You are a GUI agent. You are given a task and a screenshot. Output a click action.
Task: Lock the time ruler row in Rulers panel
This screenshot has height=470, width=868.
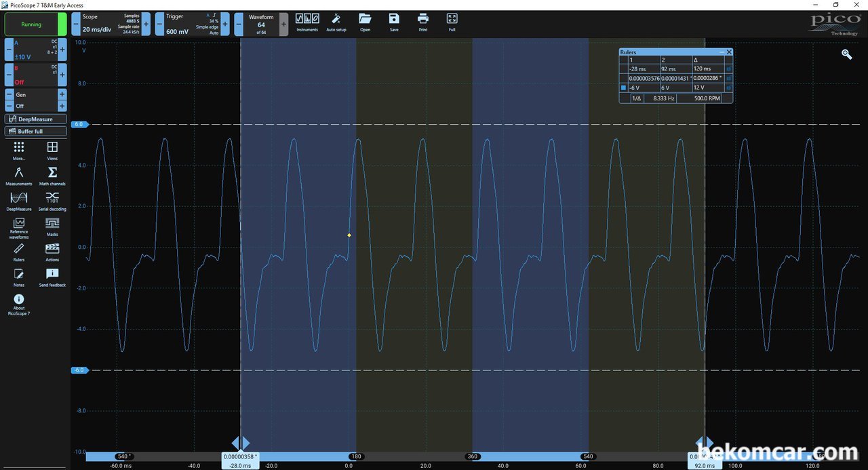point(729,68)
